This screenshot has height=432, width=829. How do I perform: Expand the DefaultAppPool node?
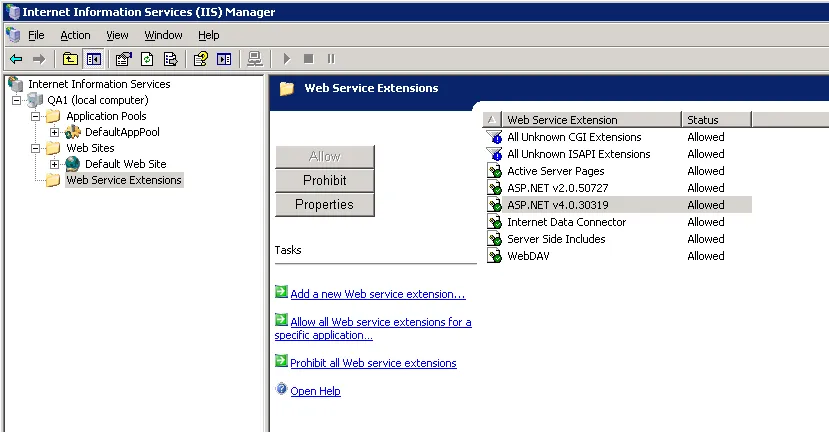pos(54,132)
